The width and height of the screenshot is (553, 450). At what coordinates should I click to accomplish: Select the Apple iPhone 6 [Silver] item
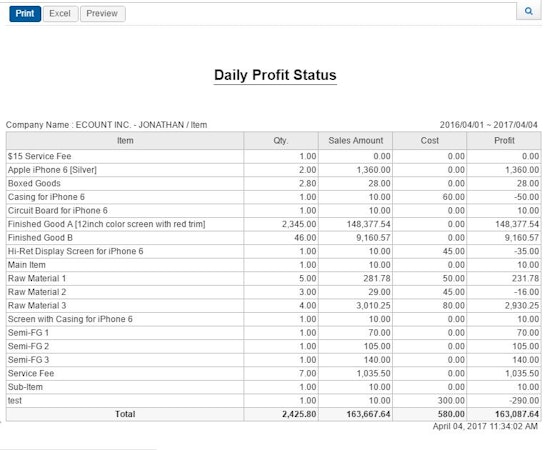pos(52,170)
